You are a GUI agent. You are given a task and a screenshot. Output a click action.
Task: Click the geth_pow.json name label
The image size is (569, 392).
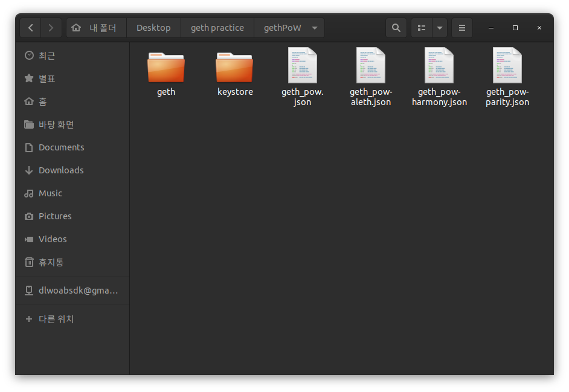coord(302,97)
